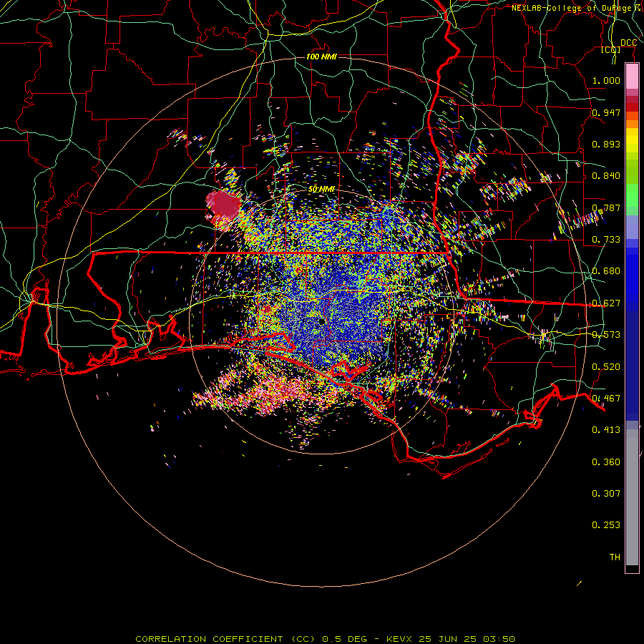Click the 1.000 value on the color scale
Screen dimensions: 644x644
(606, 80)
